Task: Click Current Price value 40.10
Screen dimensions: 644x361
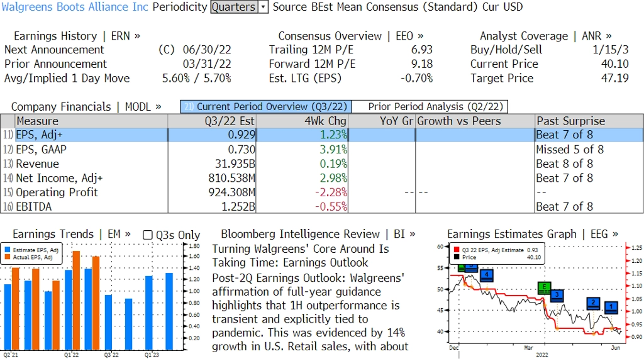Action: click(615, 64)
